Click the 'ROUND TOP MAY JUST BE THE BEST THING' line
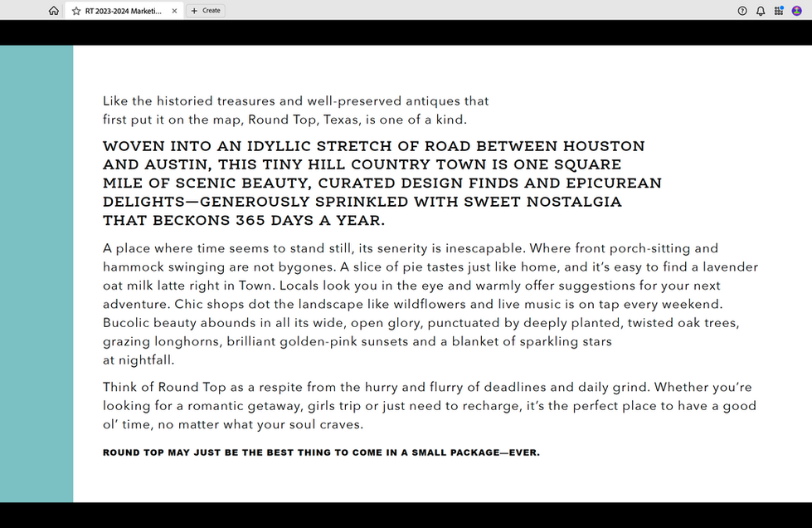This screenshot has width=812, height=528. (x=321, y=452)
